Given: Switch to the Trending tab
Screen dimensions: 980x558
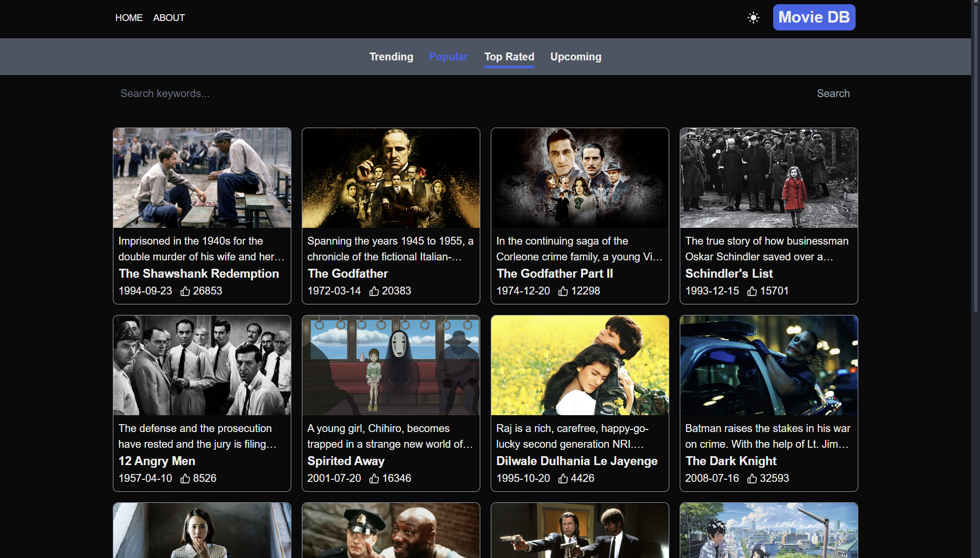Looking at the screenshot, I should coord(391,57).
